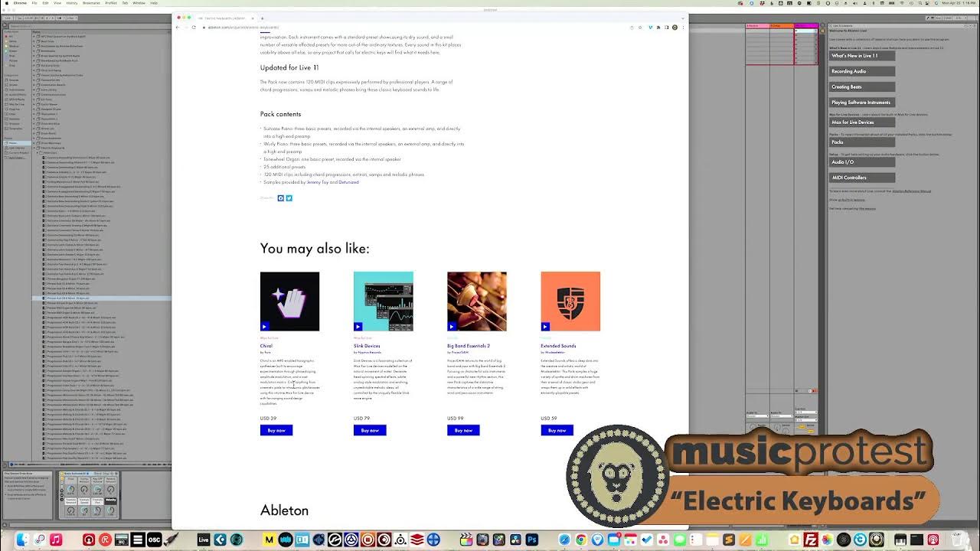Collapse the MIDI Clips folder
Image resolution: width=980 pixels, height=551 pixels.
point(38,153)
